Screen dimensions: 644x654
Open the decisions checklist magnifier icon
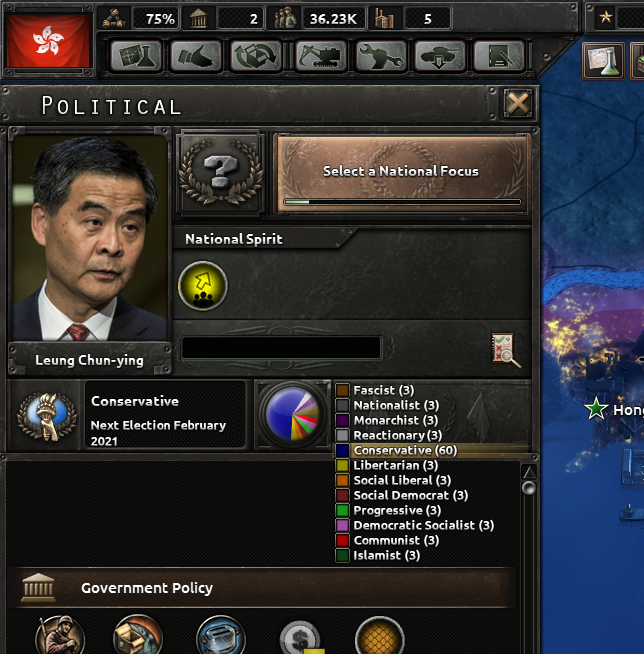coord(506,350)
